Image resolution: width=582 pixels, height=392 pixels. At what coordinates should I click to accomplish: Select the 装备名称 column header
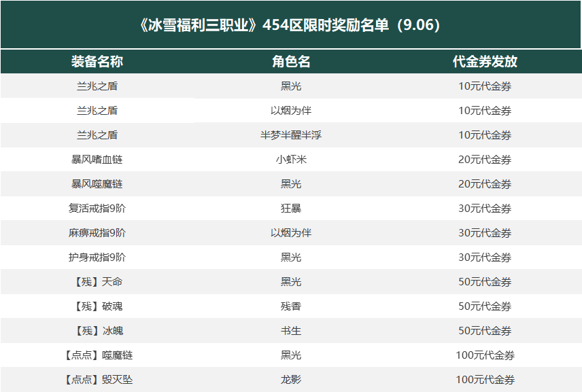pos(97,62)
